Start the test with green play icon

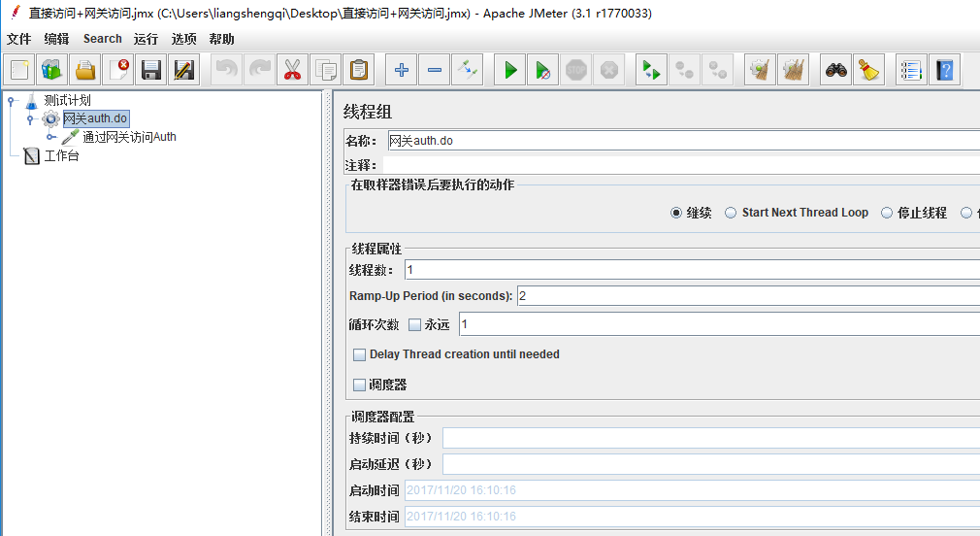pos(510,69)
